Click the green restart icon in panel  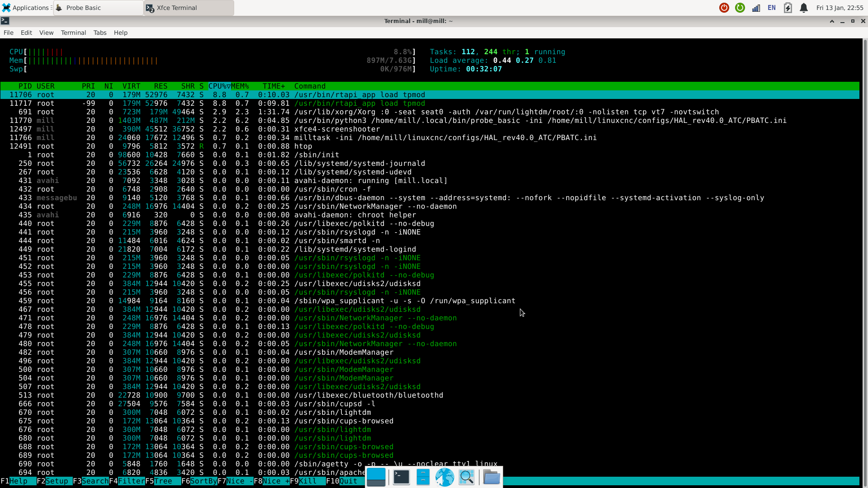[740, 8]
